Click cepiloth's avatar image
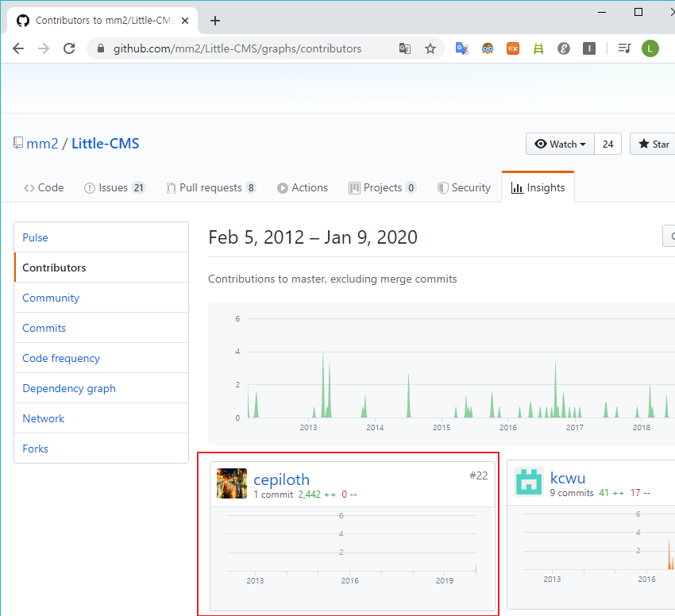The height and width of the screenshot is (616, 675). coord(232,483)
